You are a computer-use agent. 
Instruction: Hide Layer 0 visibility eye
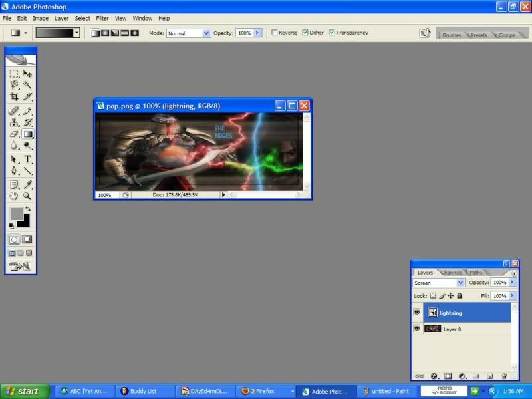click(417, 328)
